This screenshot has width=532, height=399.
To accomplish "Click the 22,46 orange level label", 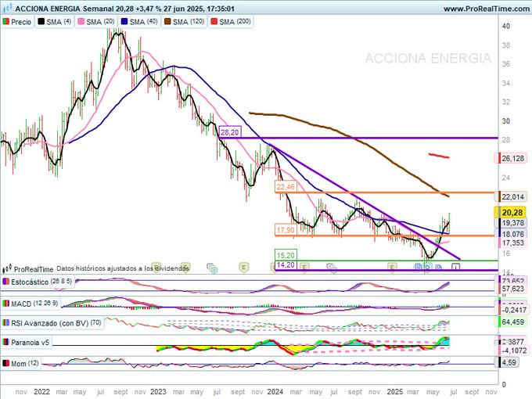I will 286,187.
